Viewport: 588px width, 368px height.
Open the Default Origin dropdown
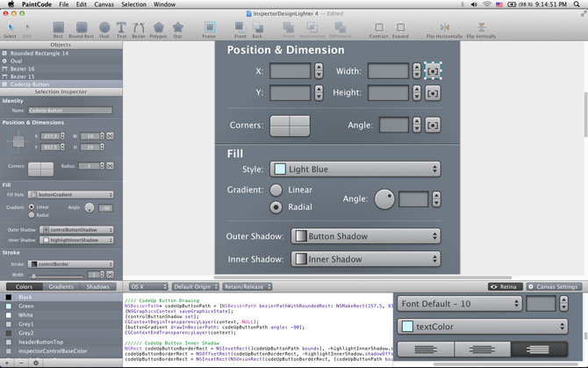(x=196, y=286)
